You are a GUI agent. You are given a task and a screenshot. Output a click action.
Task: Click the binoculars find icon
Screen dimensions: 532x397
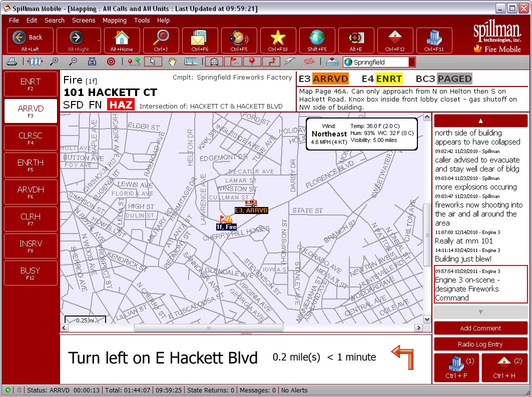click(92, 61)
